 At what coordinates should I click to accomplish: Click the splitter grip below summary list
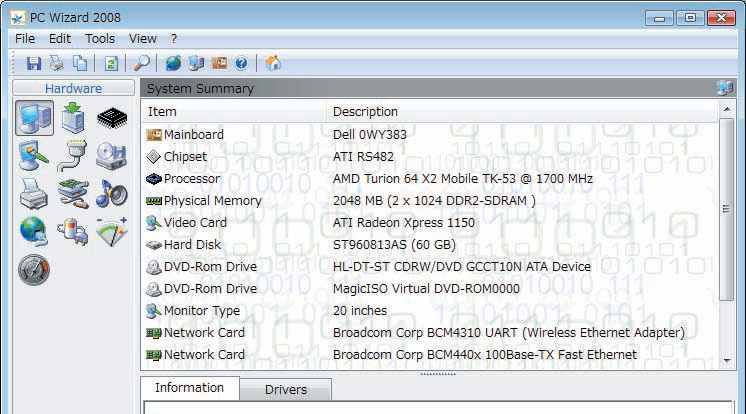click(x=438, y=374)
